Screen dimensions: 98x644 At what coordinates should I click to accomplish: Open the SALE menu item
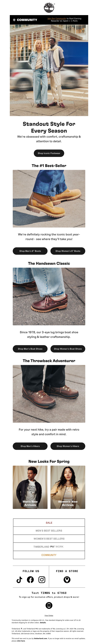click(49, 523)
